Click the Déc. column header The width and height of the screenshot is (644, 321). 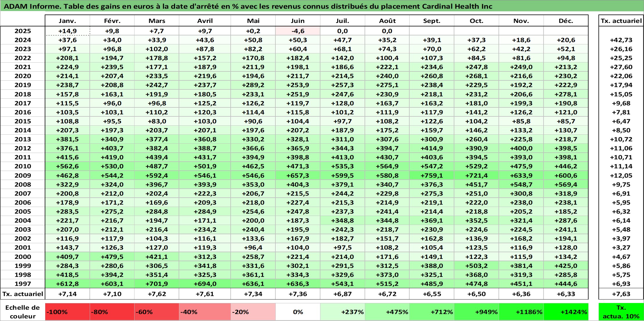pos(566,21)
